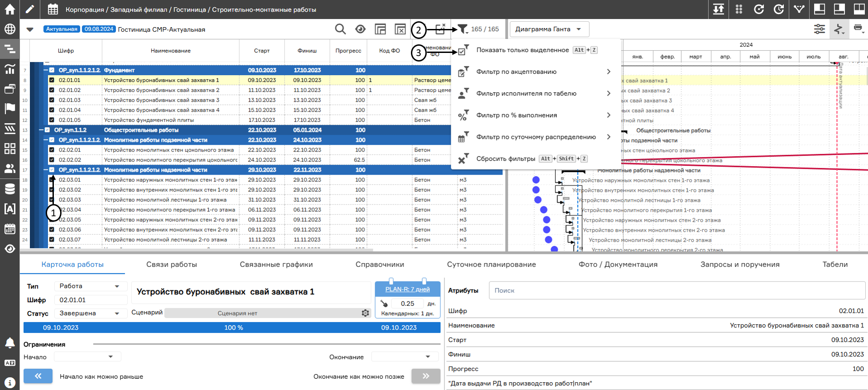Click the download-to-line icon in top bar
Screen dimensions: 868x390
(x=719, y=9)
